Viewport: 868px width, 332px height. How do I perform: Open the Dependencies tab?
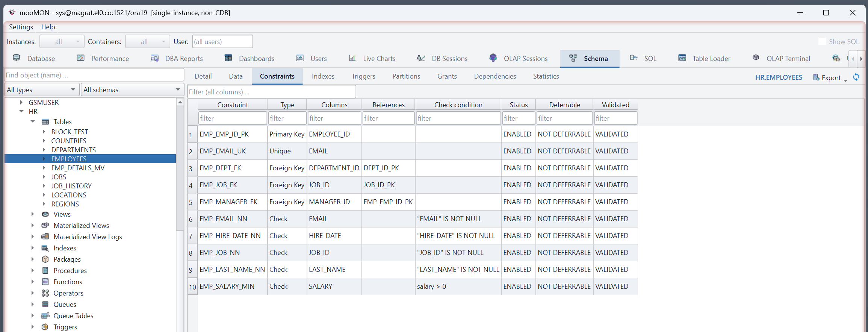point(495,76)
